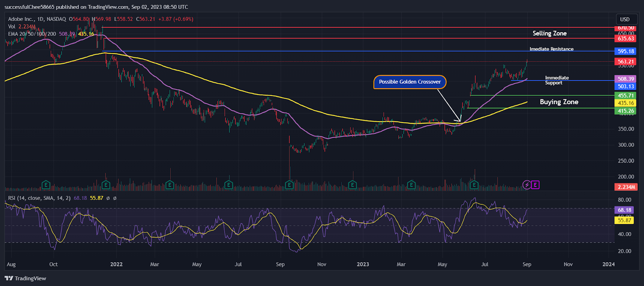Viewport: 644px width, 286px height.
Task: Click the 80.00 RSI axis value
Action: tap(625, 200)
